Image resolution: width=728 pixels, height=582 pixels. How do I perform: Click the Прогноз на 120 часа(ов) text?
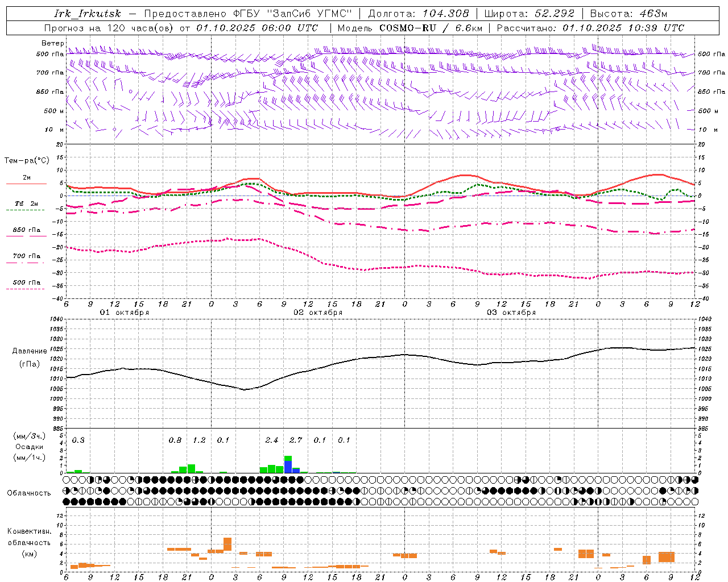110,28
